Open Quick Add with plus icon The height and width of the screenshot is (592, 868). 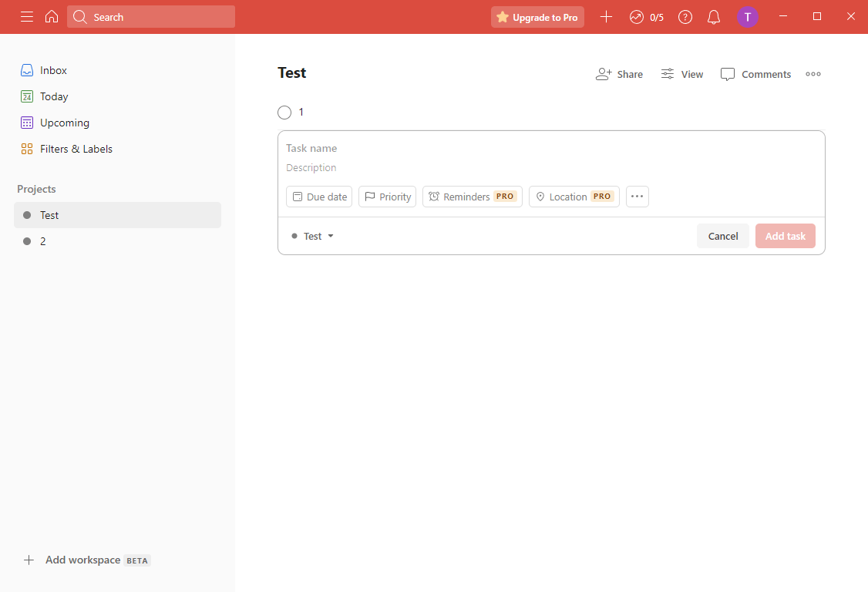(x=606, y=17)
